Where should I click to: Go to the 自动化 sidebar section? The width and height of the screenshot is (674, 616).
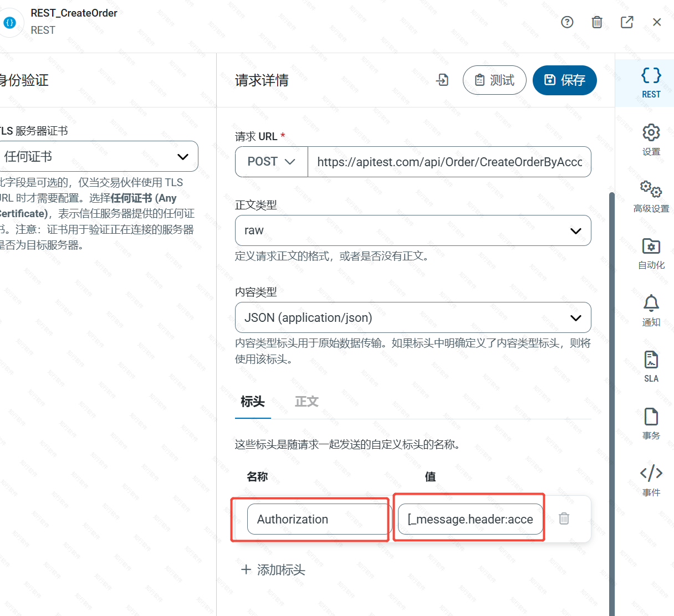click(x=651, y=253)
